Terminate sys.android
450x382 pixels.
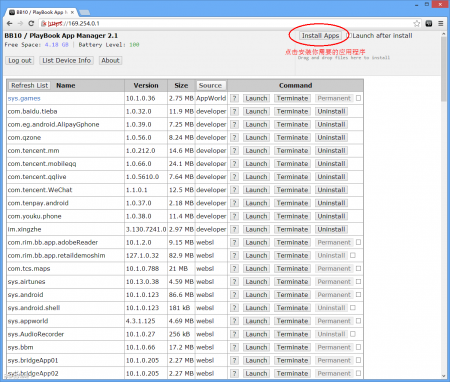292,295
